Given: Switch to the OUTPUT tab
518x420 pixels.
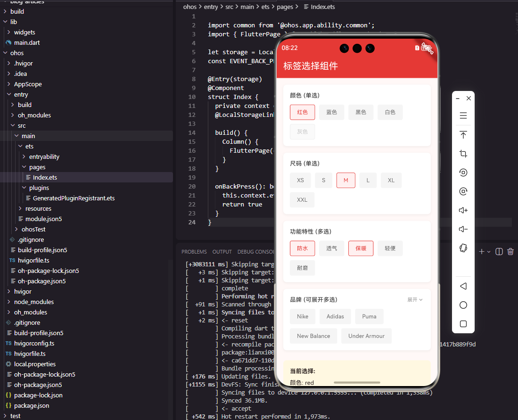Looking at the screenshot, I should (x=222, y=251).
